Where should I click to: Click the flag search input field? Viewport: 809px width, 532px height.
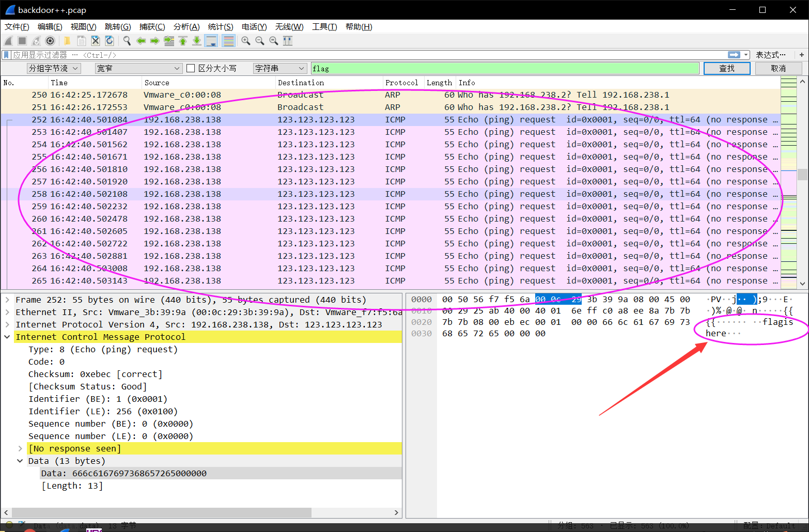pyautogui.click(x=504, y=68)
